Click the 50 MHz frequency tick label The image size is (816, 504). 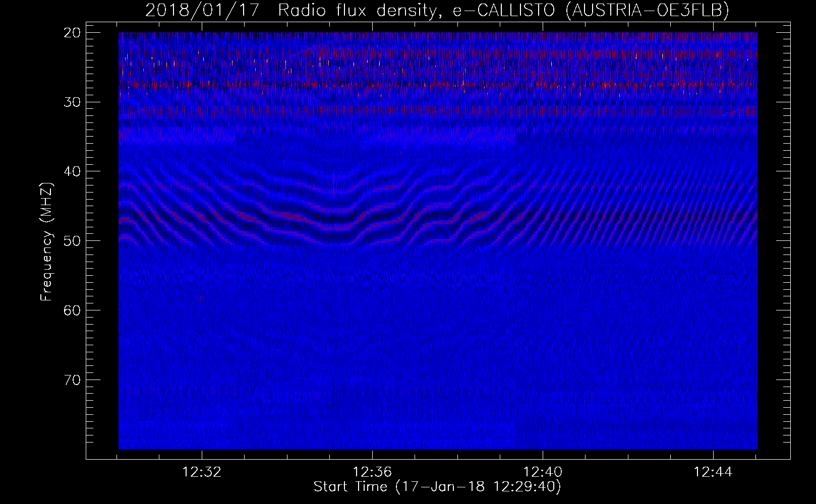pos(73,240)
